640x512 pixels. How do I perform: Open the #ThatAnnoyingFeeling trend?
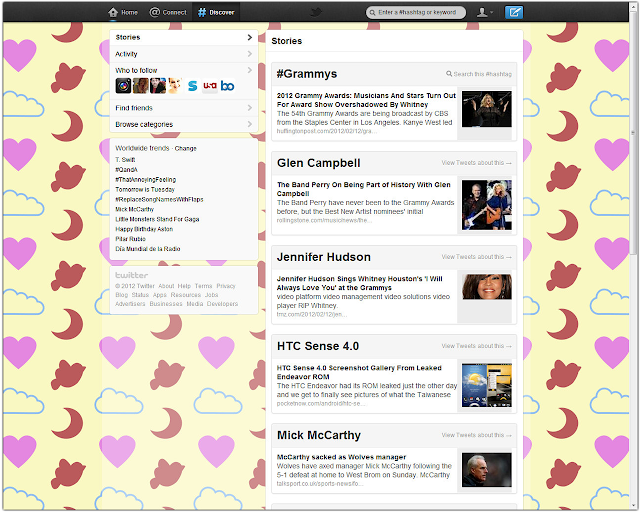(146, 180)
